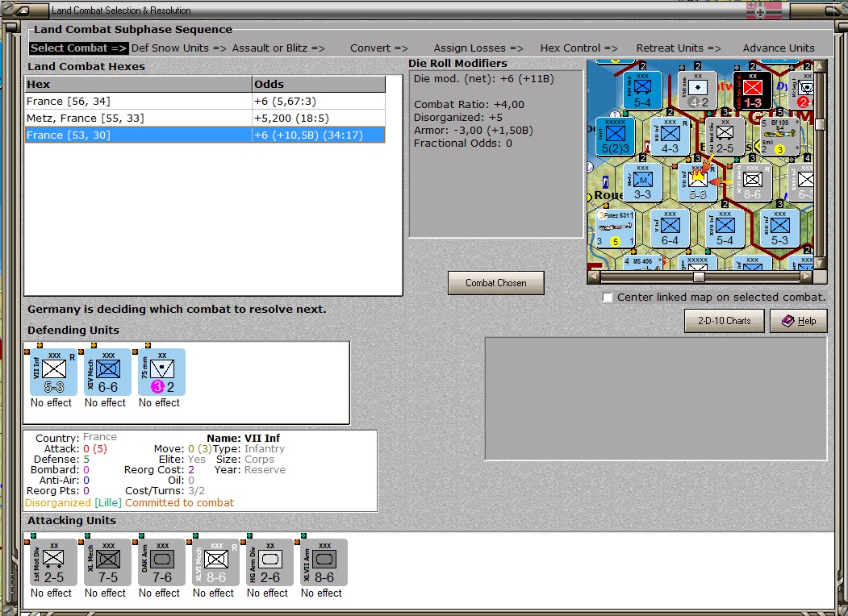
Task: Click the Assault or Blitz subphase label
Action: coord(278,48)
